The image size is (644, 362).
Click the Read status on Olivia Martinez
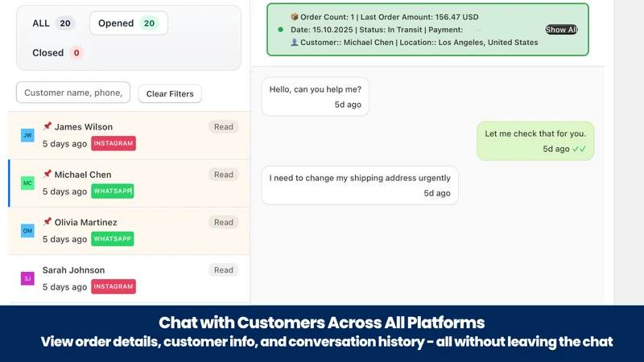tap(224, 222)
